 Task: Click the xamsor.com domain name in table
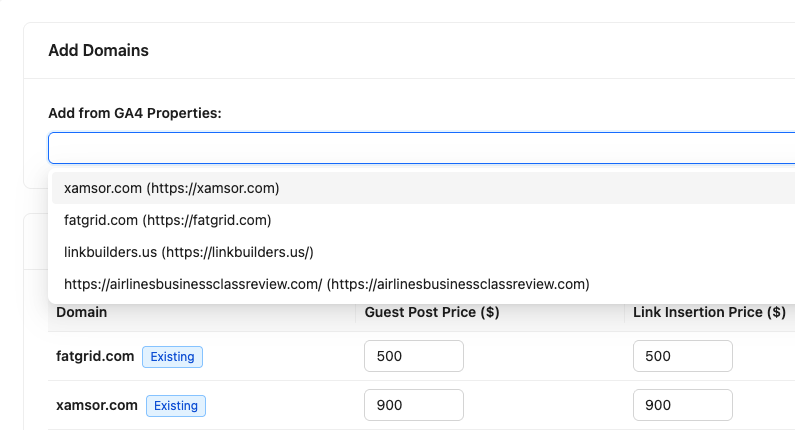[x=97, y=405]
